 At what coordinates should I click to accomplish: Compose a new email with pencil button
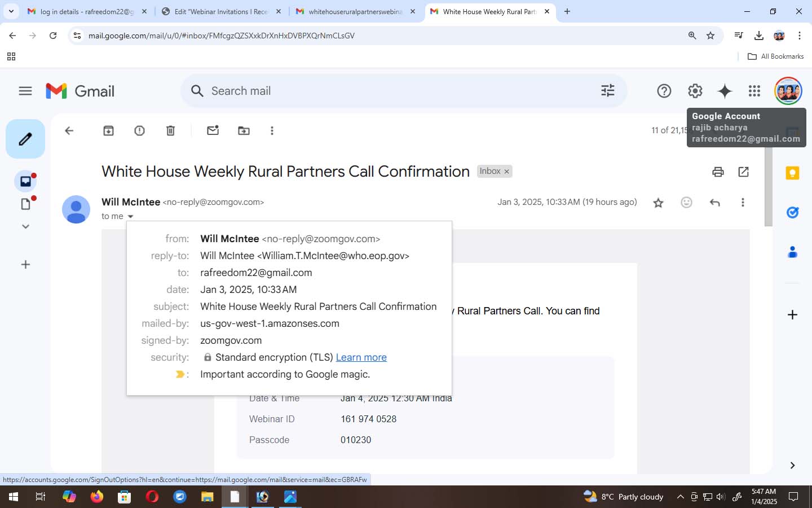pyautogui.click(x=25, y=139)
